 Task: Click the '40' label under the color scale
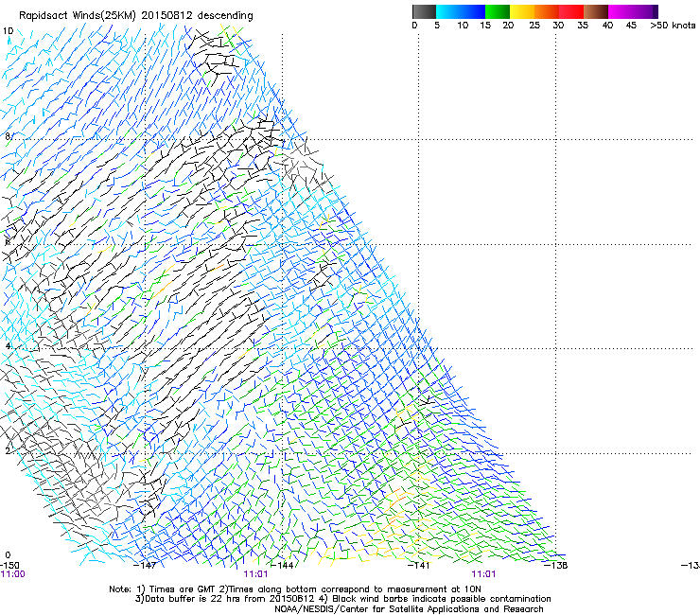607,26
